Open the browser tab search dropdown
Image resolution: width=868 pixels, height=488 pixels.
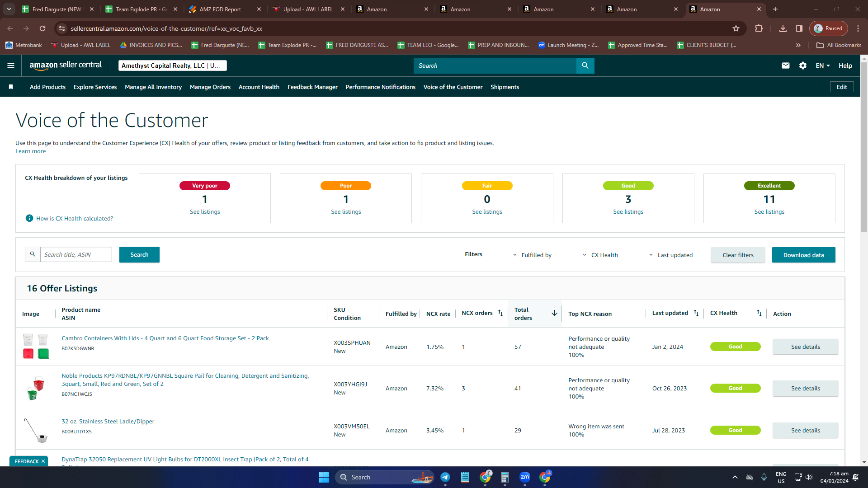(9, 9)
